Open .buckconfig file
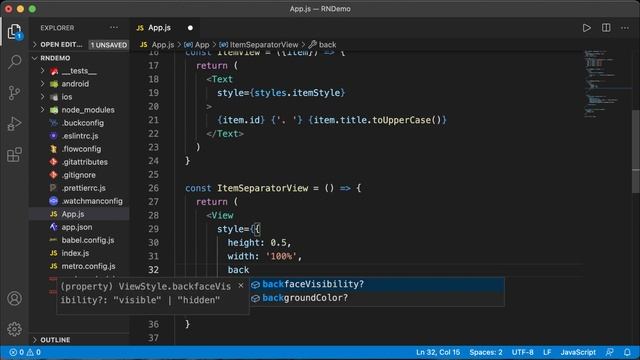 pyautogui.click(x=82, y=123)
